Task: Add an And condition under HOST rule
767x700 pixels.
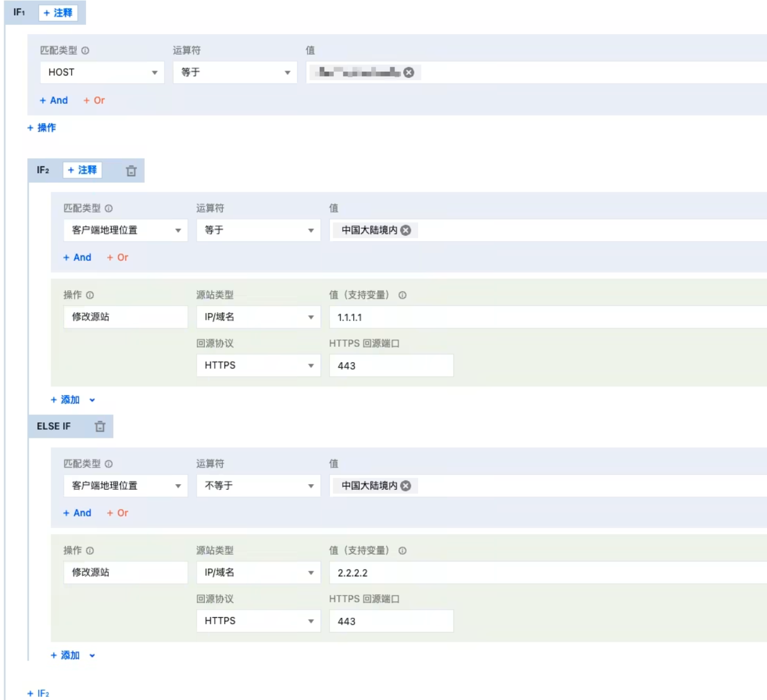Action: [x=54, y=100]
